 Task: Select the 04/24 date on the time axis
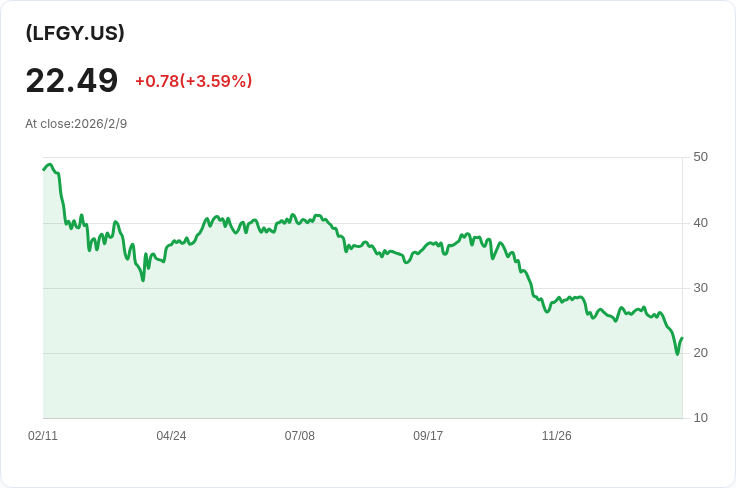coord(171,436)
